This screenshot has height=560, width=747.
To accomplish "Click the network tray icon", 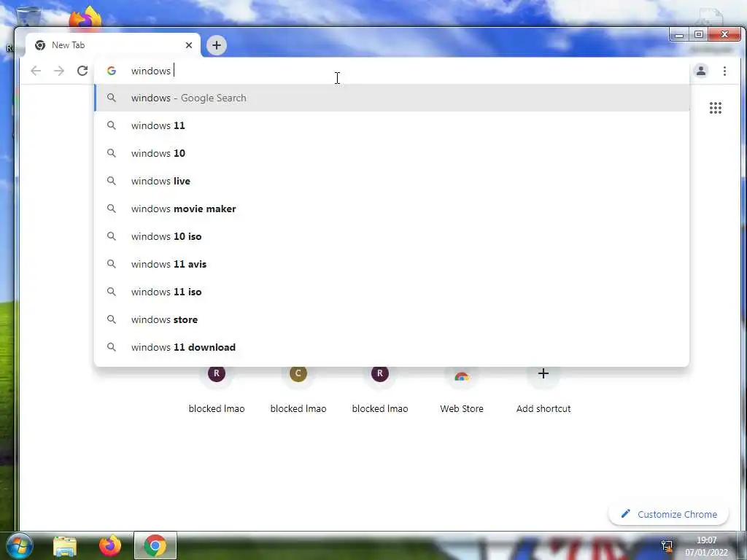I will tap(667, 546).
